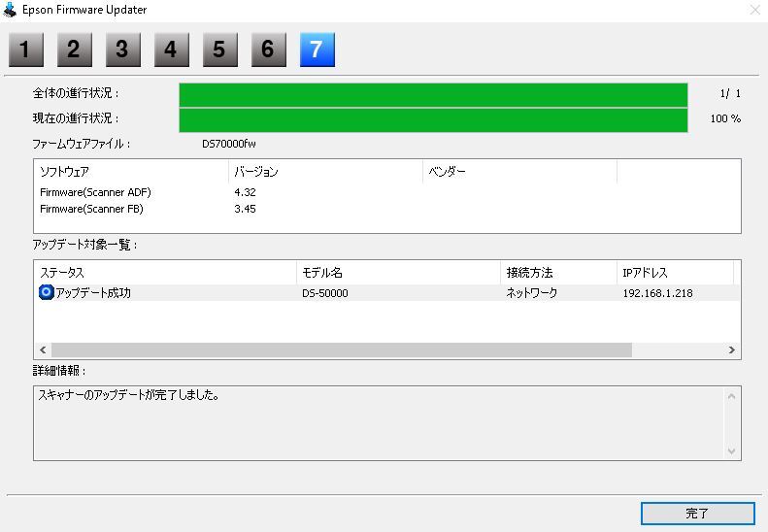Click the step 2 indicator

click(x=75, y=50)
